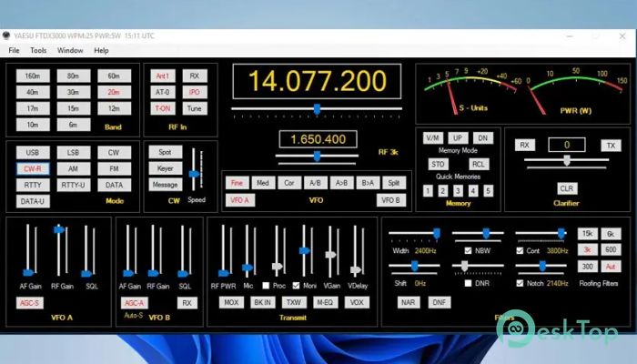Choose FM mode
Viewport: 637px width, 364px height.
click(x=114, y=168)
